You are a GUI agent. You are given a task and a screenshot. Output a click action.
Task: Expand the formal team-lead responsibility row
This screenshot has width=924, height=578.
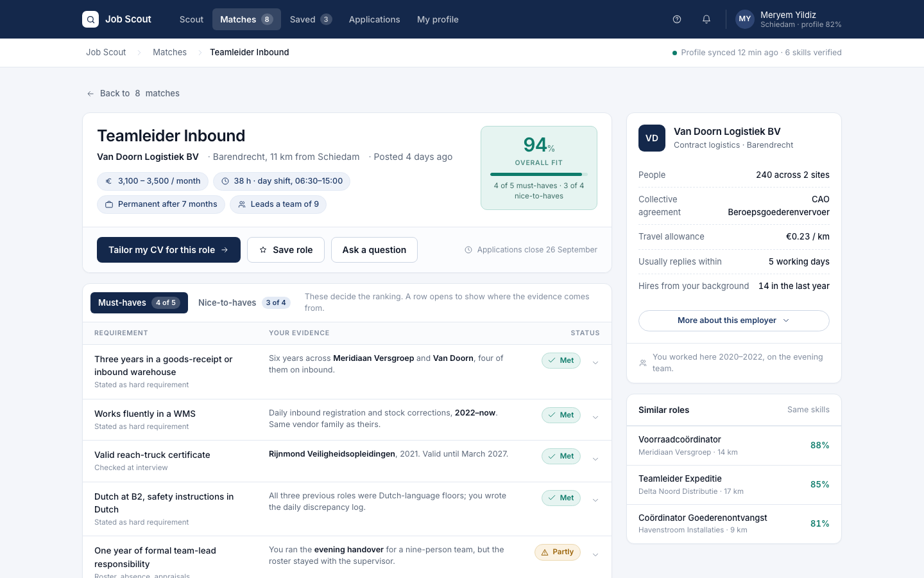point(595,555)
